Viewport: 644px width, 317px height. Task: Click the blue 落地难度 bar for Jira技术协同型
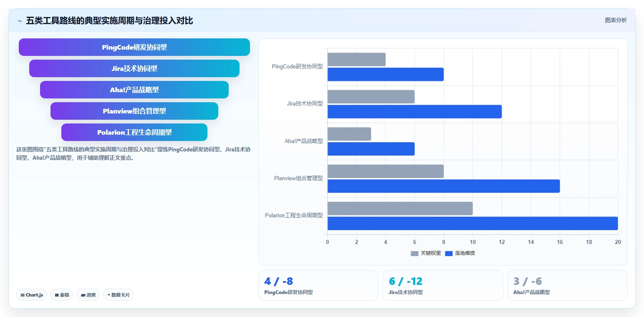[414, 111]
